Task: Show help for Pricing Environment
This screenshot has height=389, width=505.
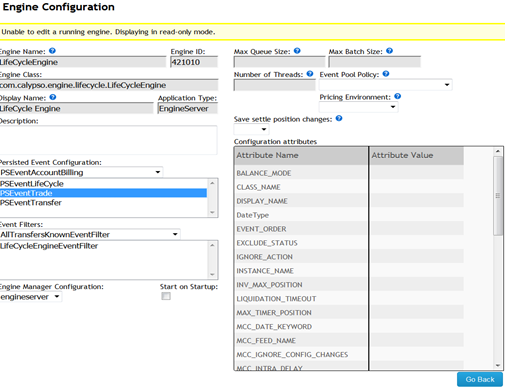Action: click(x=398, y=96)
